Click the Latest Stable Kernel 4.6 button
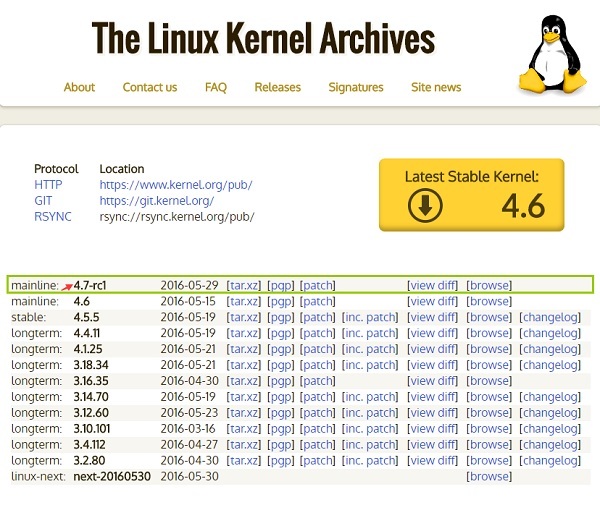Image resolution: width=600 pixels, height=505 pixels. click(x=471, y=195)
